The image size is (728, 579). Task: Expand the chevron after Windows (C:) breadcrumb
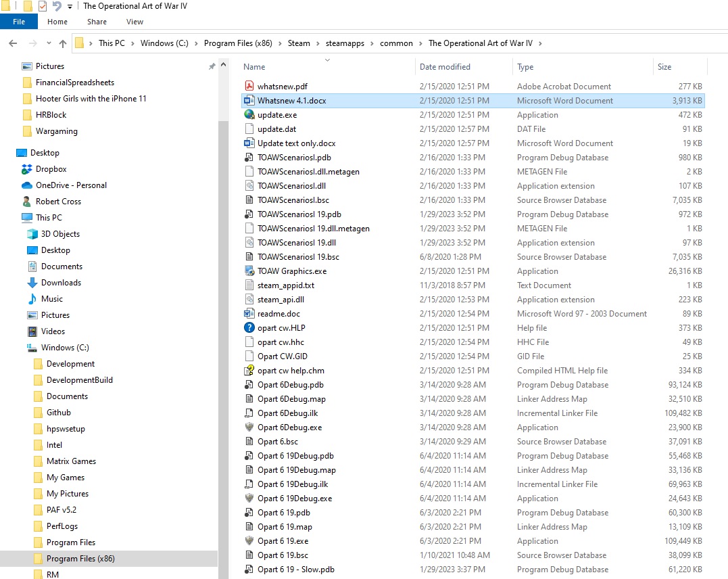pyautogui.click(x=197, y=43)
